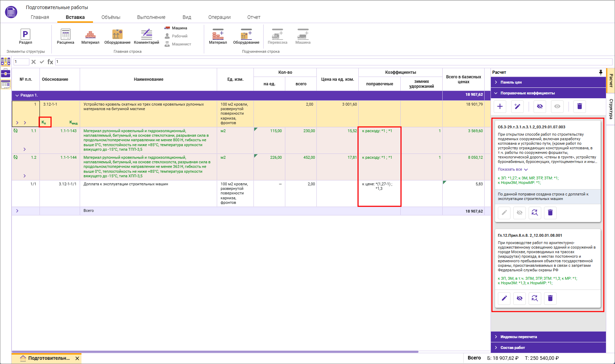Click the magic wand edit coefficient icon
615x364 pixels.
coord(517,106)
